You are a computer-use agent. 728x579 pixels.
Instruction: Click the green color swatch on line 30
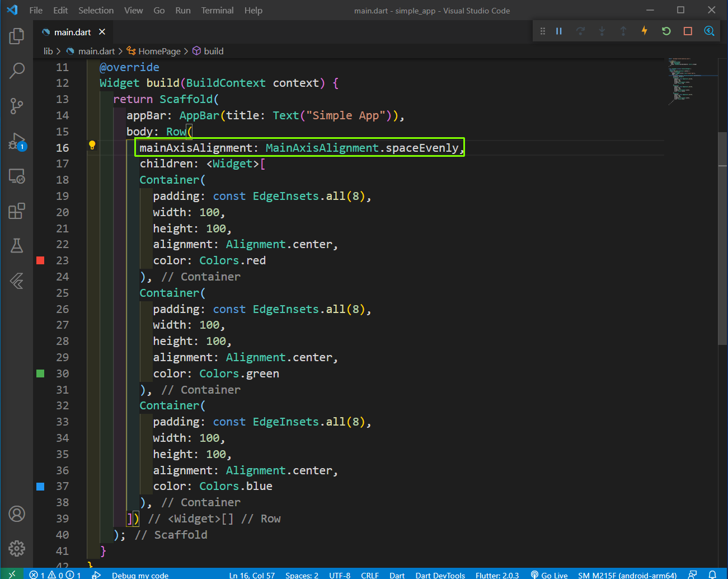click(x=40, y=373)
